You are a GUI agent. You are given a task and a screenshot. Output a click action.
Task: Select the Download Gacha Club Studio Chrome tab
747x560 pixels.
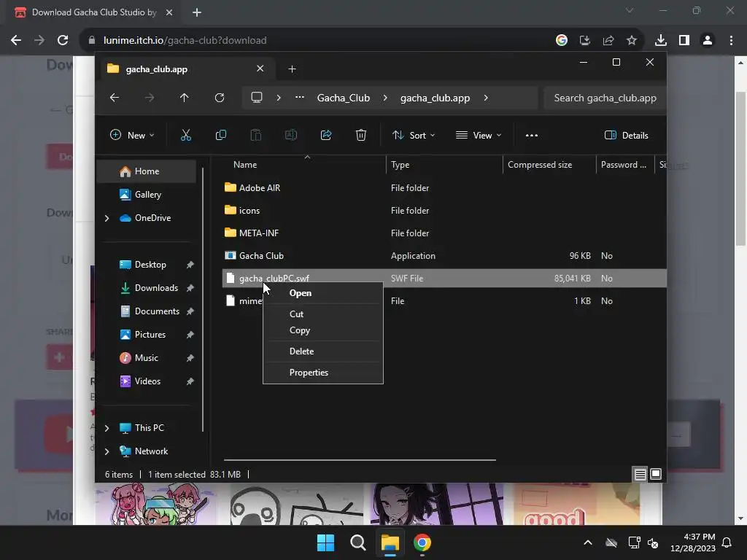pos(93,12)
